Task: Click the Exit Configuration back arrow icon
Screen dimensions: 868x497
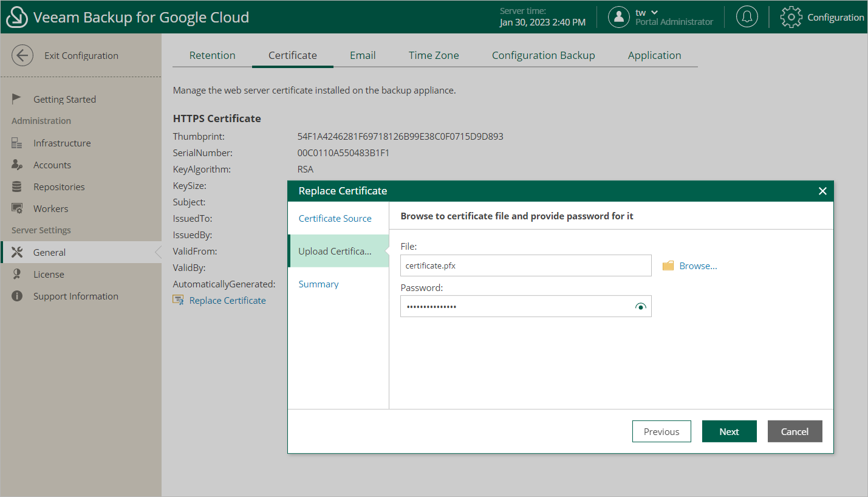Action: click(x=22, y=55)
